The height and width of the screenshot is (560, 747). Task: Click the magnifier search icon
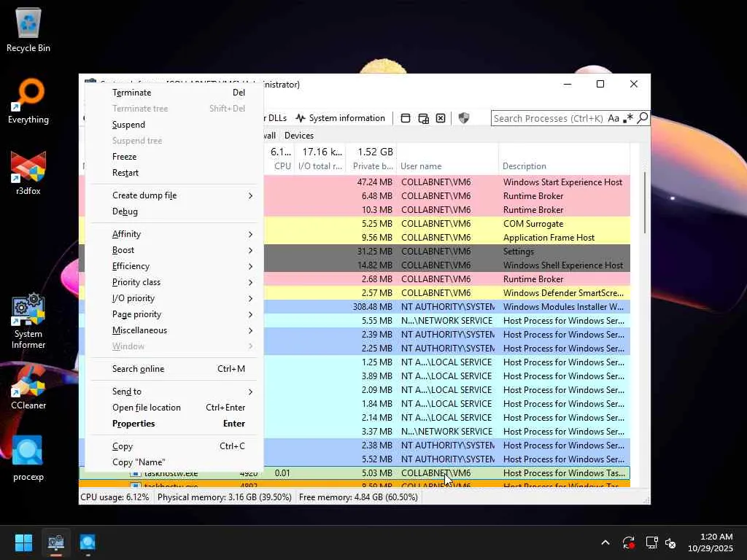point(642,117)
